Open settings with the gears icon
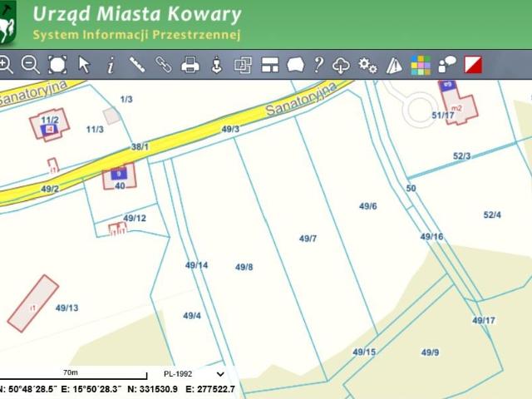 point(367,65)
